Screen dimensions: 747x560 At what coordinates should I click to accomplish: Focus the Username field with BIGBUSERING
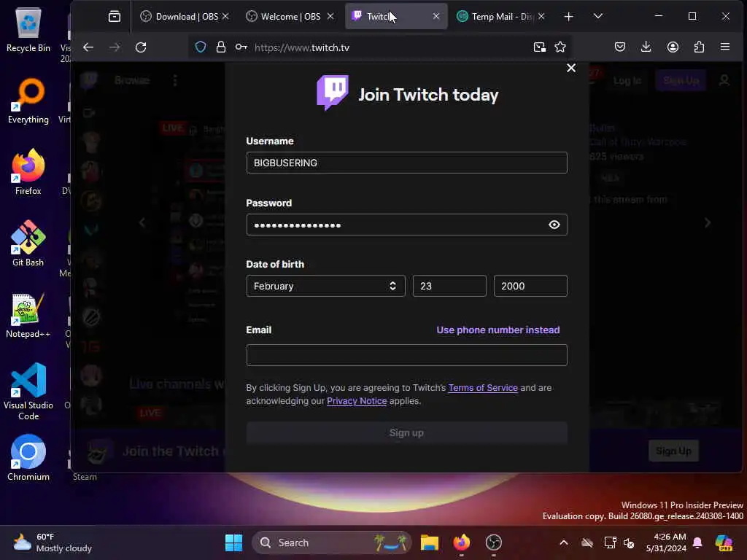[406, 163]
